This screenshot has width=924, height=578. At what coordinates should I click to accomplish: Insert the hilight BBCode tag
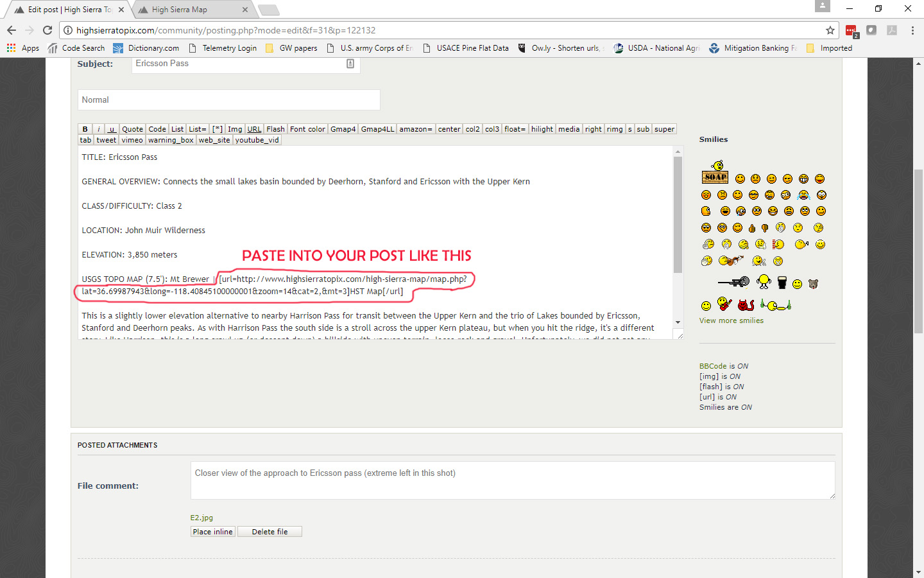(x=542, y=129)
